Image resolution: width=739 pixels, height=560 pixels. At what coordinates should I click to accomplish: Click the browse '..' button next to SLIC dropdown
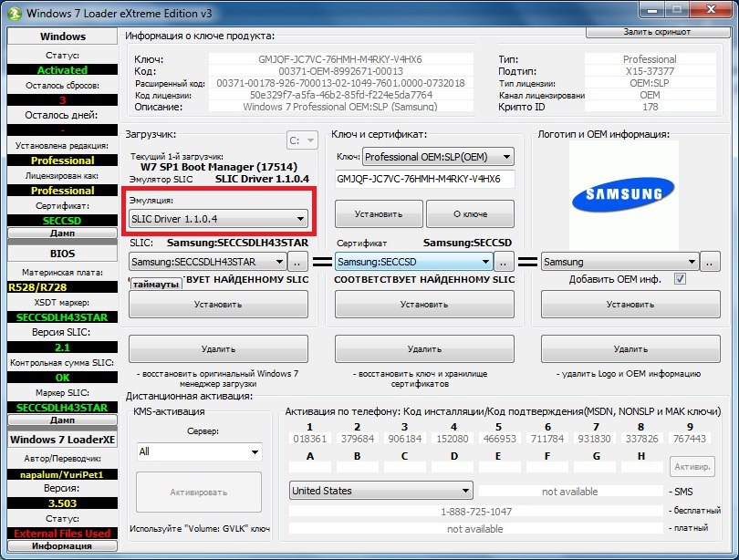[297, 262]
